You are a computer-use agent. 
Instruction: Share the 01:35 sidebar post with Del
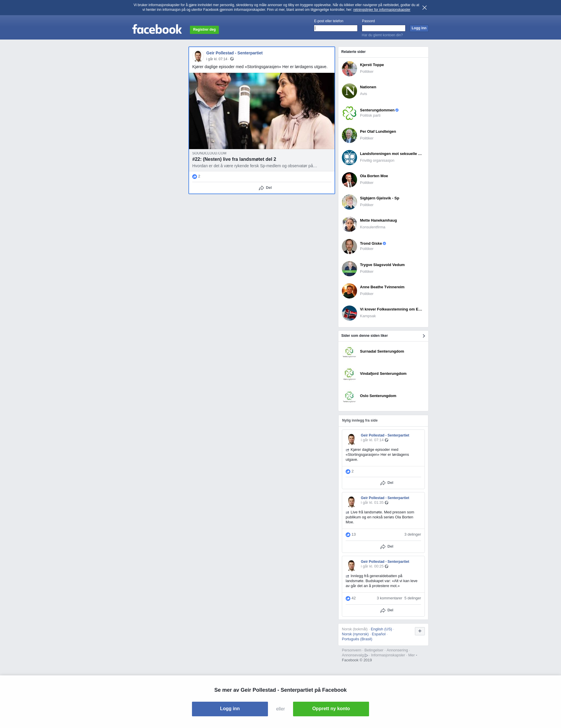(x=387, y=546)
